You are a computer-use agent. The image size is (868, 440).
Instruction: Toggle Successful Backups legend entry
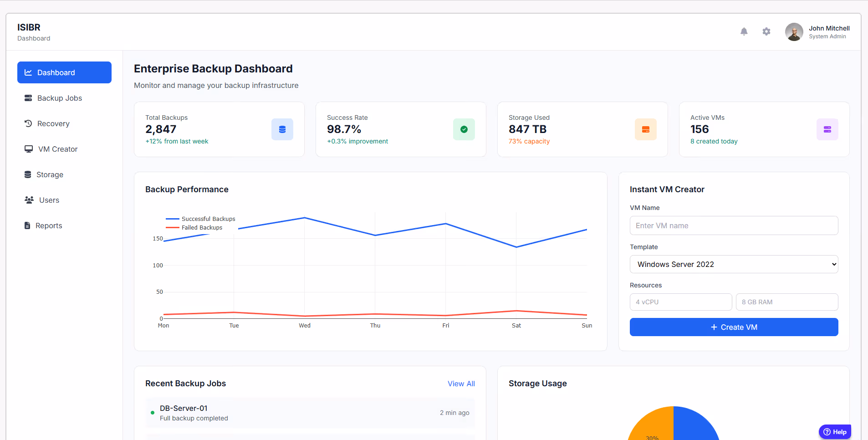tap(200, 219)
